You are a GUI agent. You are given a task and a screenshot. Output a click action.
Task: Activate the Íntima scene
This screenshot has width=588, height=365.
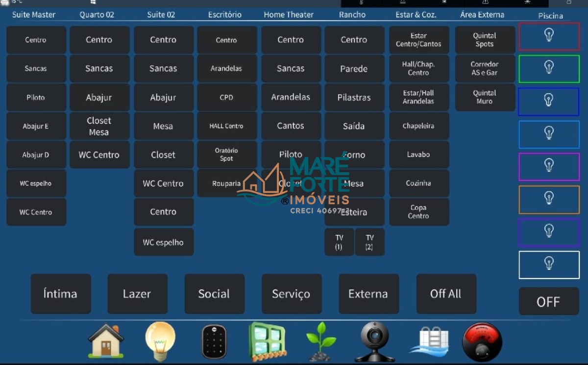[x=60, y=294]
